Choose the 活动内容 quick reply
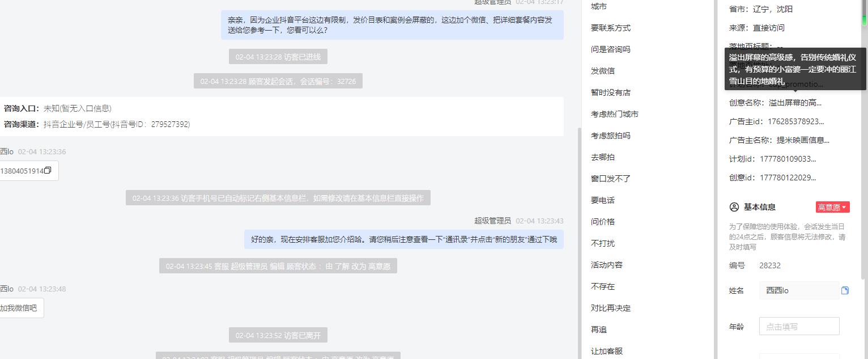The width and height of the screenshot is (868, 359). pos(607,265)
